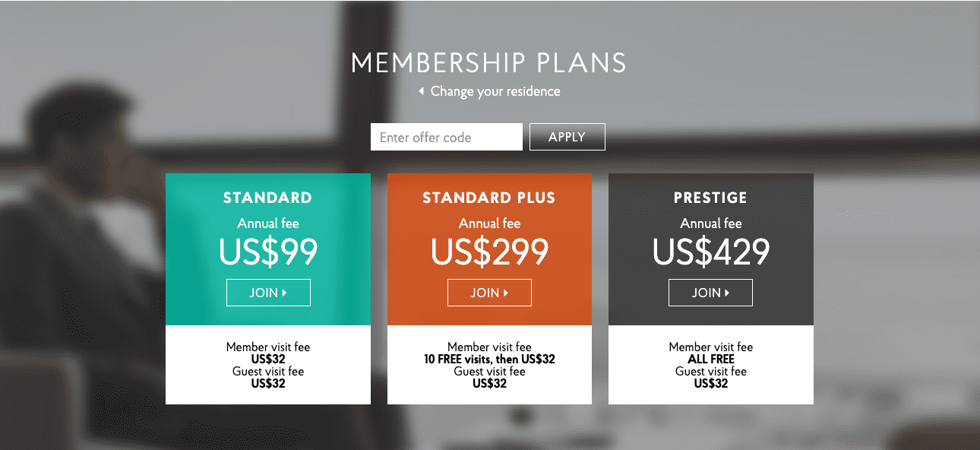Click the arrow icon inside Standard Plus's JOIN button
This screenshot has width=980, height=450.
[504, 292]
